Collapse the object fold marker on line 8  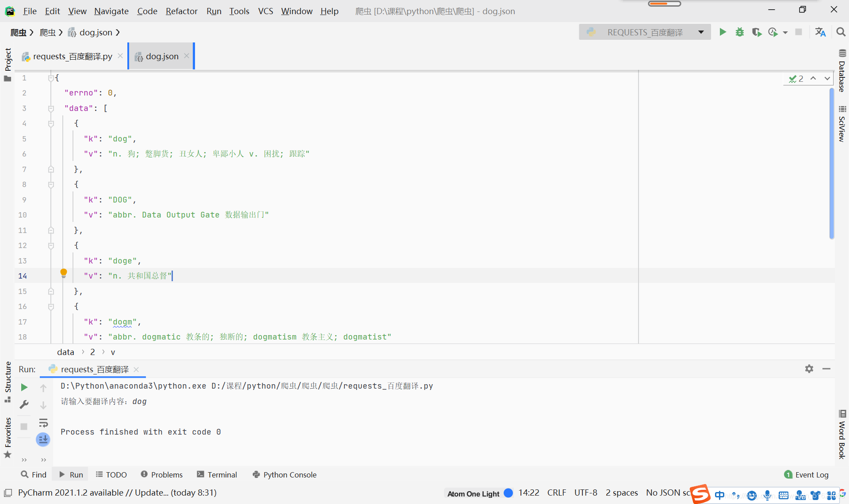click(x=51, y=185)
